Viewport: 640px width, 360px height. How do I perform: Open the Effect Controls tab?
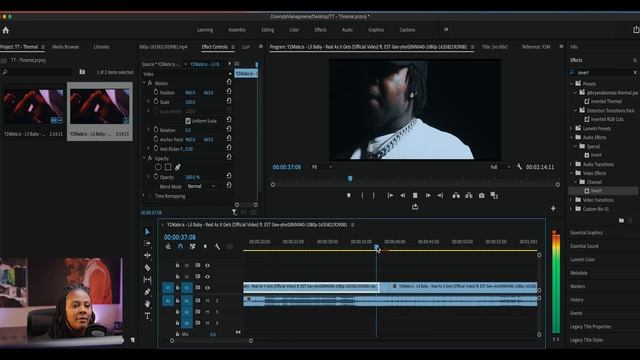pyautogui.click(x=215, y=47)
